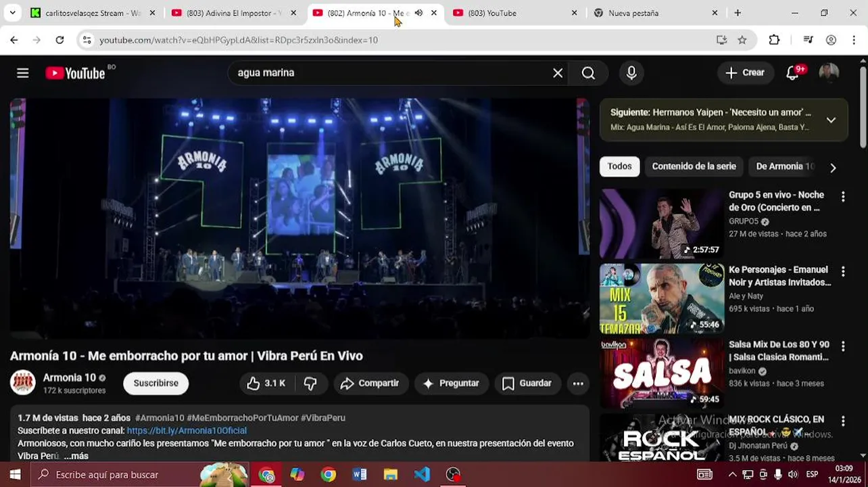
Task: Open options menu for Mix Rock Clásico video
Action: (x=842, y=421)
